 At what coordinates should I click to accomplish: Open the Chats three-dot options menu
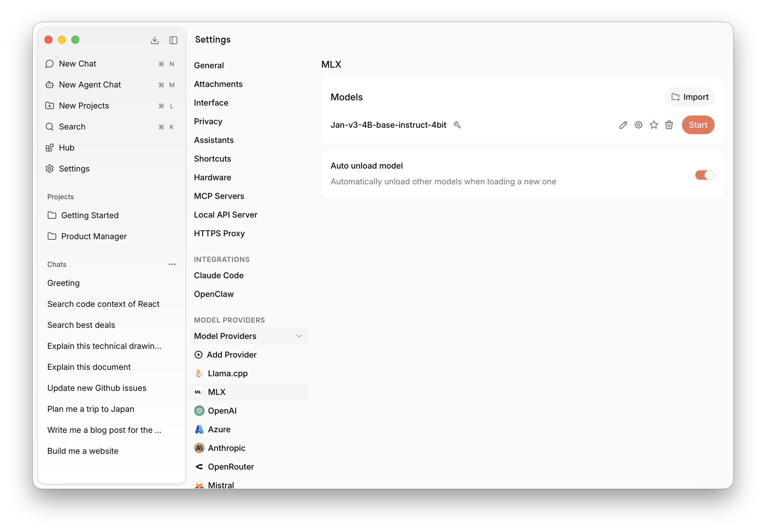172,264
